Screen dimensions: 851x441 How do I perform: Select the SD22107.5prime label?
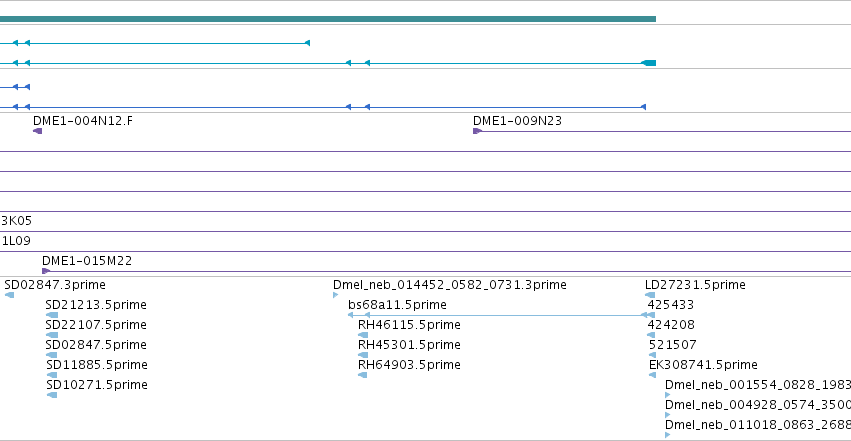point(96,324)
